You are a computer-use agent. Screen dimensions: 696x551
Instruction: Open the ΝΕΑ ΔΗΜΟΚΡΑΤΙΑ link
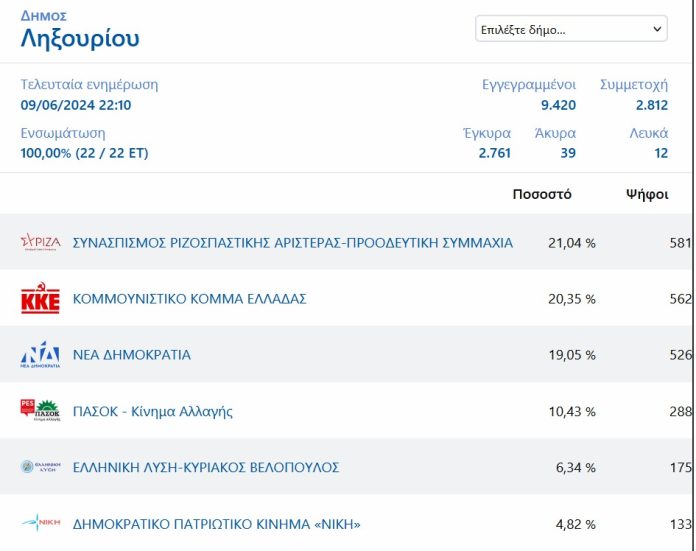(132, 355)
